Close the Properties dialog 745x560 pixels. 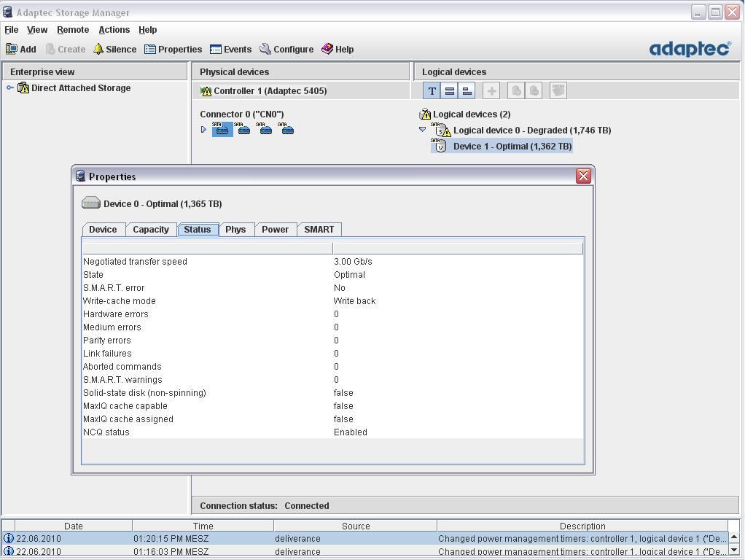583,176
